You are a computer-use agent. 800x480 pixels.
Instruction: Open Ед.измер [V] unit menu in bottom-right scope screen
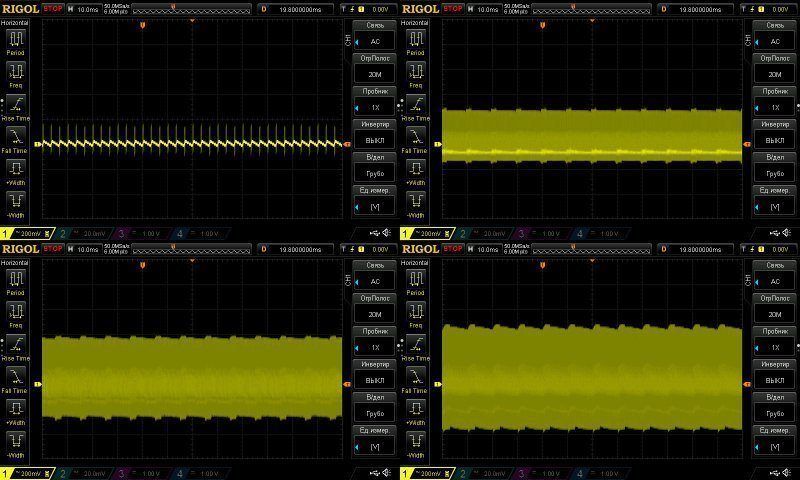775,441
